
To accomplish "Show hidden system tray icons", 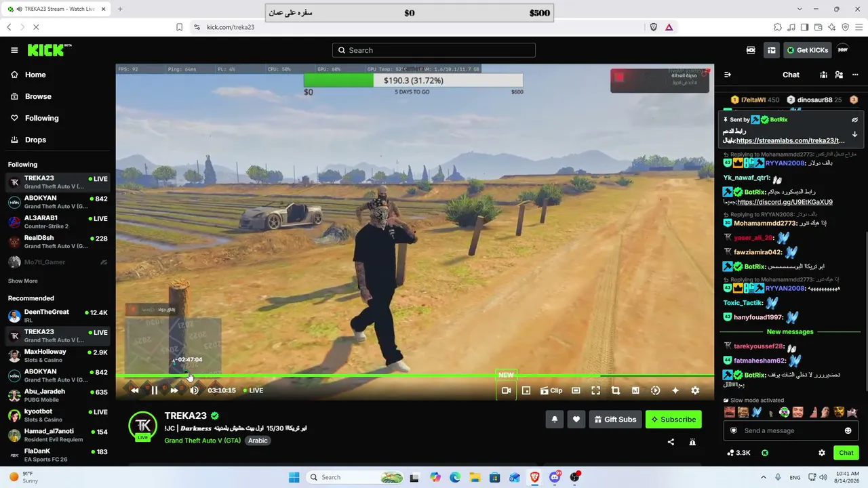I will click(x=764, y=477).
